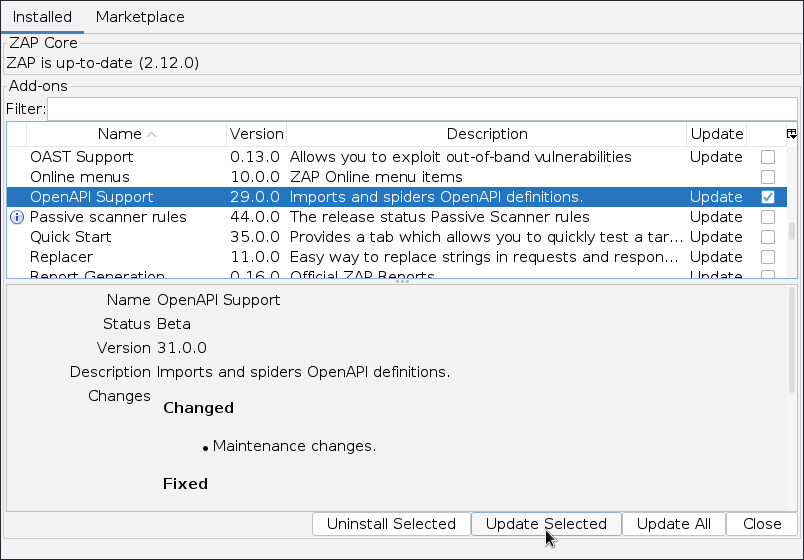Click the 'Maintenance changes.' bullet text

(294, 446)
